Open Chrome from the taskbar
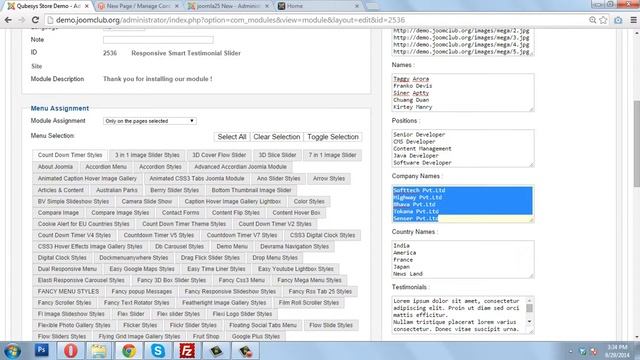The width and height of the screenshot is (640, 360). click(129, 351)
